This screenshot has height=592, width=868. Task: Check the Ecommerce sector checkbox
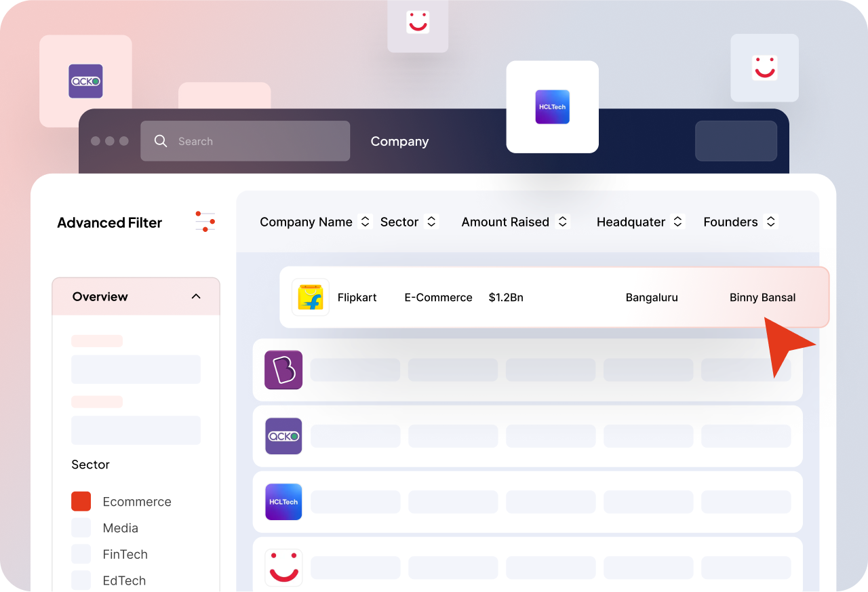(81, 501)
